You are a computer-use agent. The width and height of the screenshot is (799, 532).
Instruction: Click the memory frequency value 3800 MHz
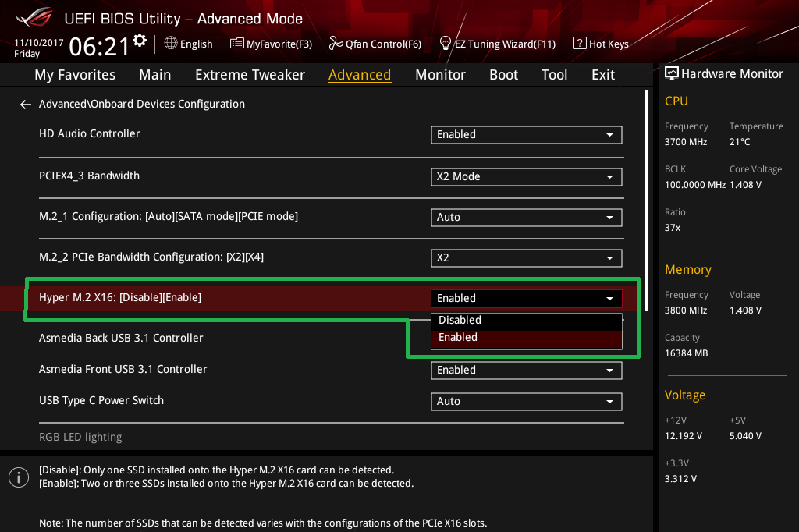[686, 310]
